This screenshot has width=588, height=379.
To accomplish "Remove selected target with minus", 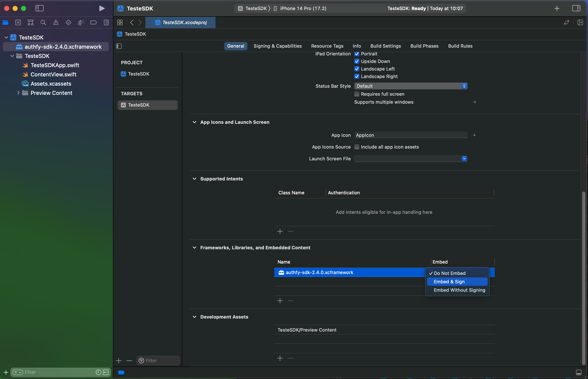I will pyautogui.click(x=129, y=361).
